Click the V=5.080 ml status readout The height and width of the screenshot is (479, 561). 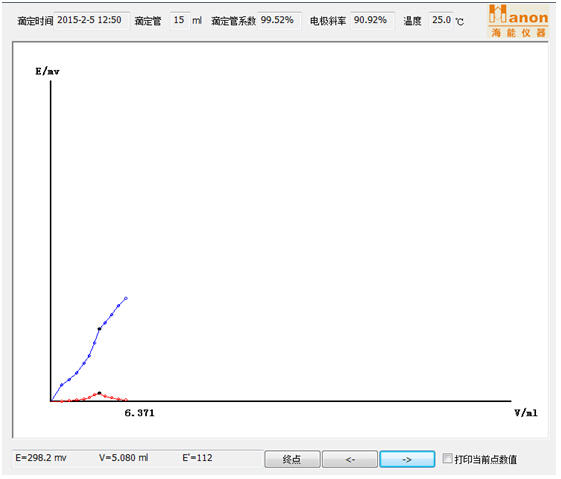point(123,458)
